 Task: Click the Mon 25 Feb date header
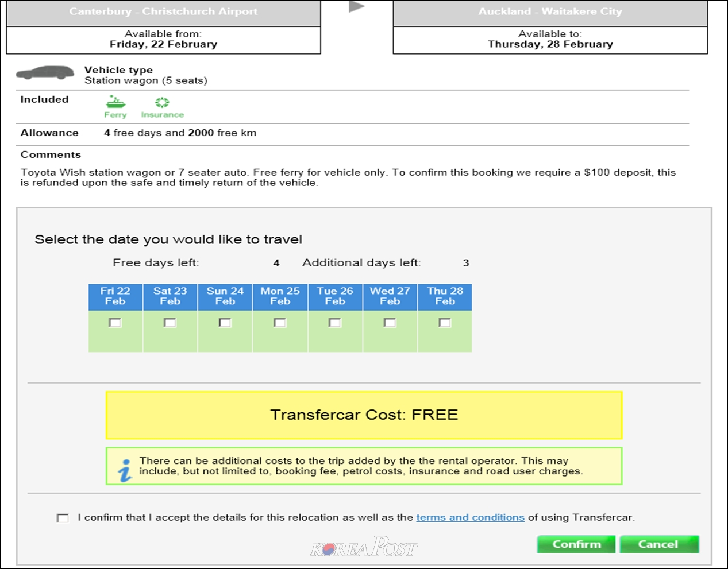[280, 296]
